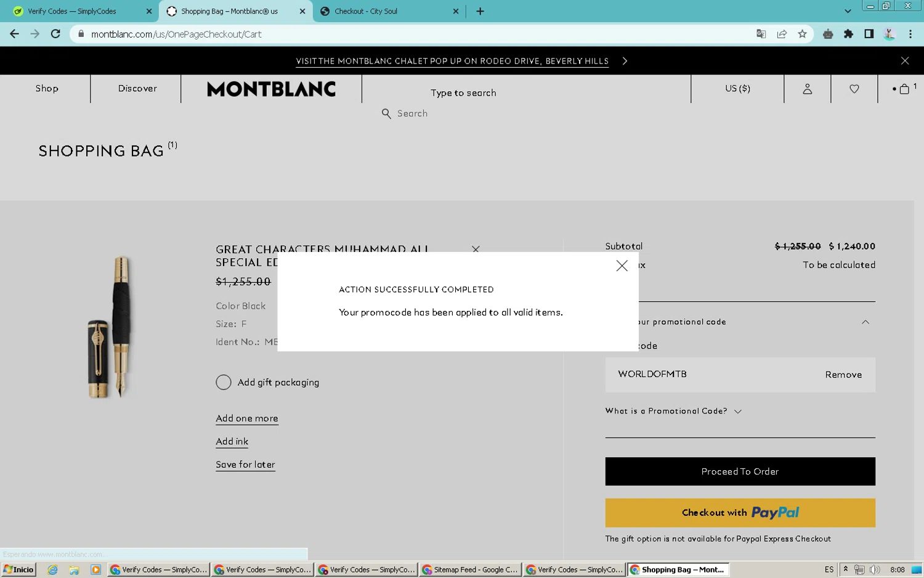
Task: Open the wishlist heart icon
Action: click(x=854, y=89)
